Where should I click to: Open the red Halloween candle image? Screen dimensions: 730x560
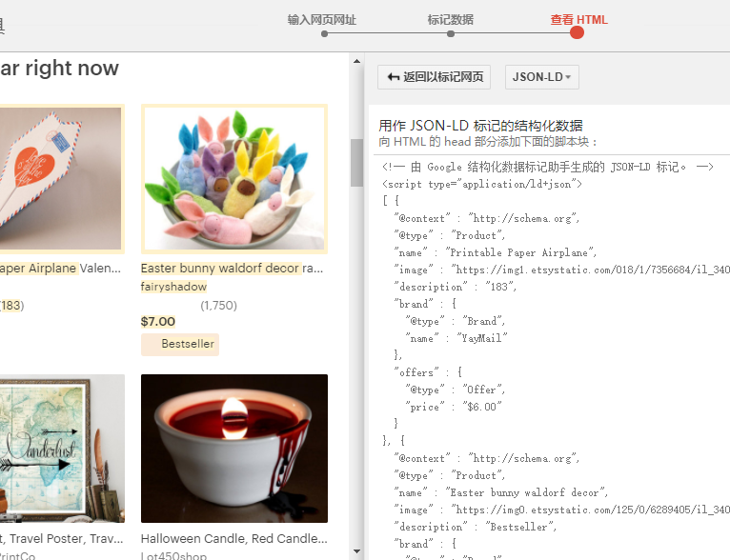point(234,448)
